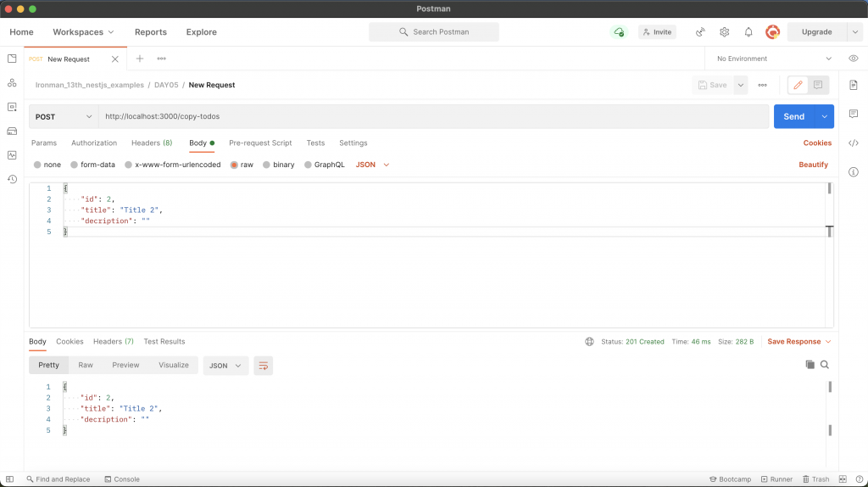Open the tab options ellipsis
868x487 pixels.
pyautogui.click(x=162, y=59)
